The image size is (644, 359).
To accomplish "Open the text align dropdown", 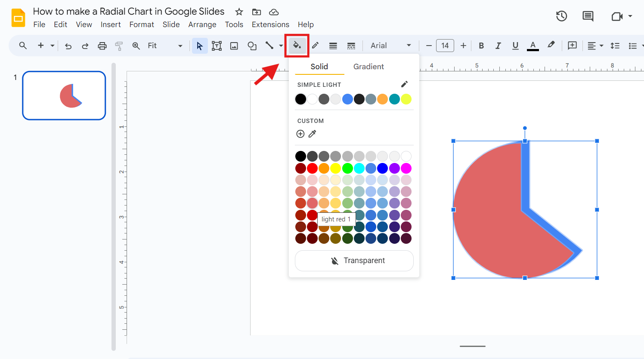I will 595,46.
